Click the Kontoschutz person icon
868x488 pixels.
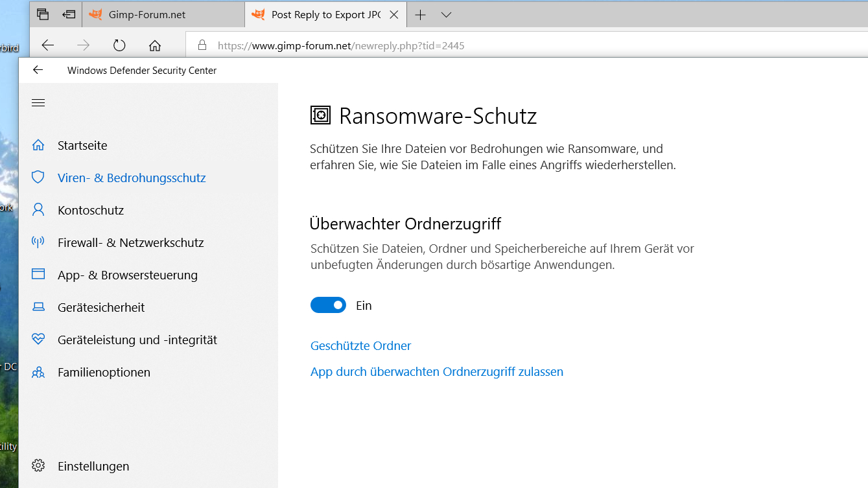tap(38, 210)
